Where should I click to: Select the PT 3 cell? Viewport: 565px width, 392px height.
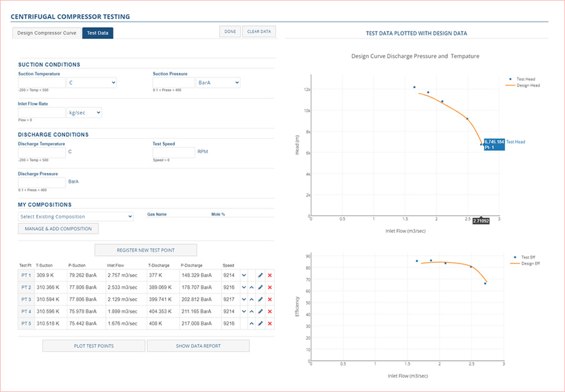26,300
